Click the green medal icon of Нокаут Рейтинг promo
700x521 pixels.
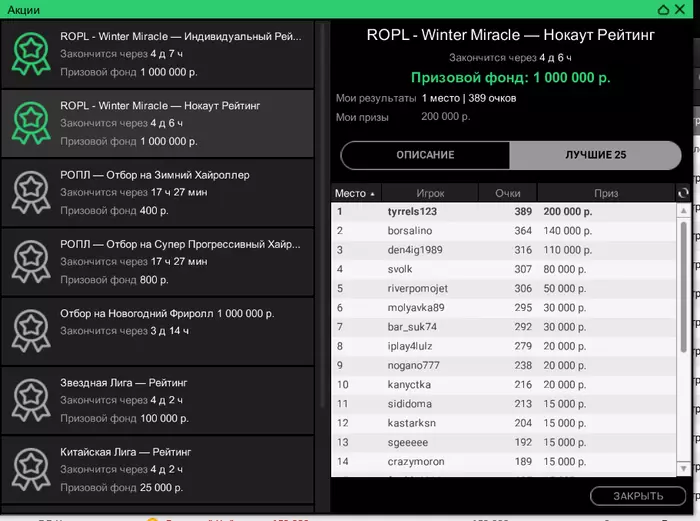point(31,123)
